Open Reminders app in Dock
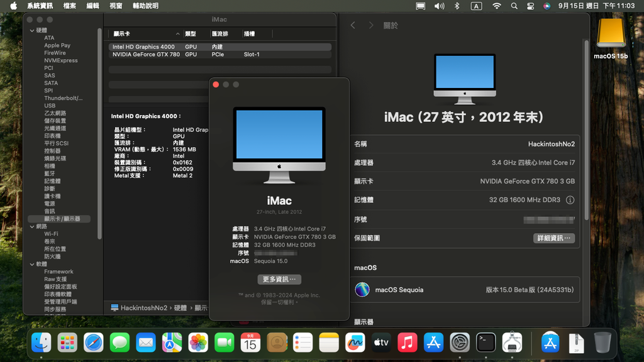Image resolution: width=644 pixels, height=362 pixels. tap(303, 343)
